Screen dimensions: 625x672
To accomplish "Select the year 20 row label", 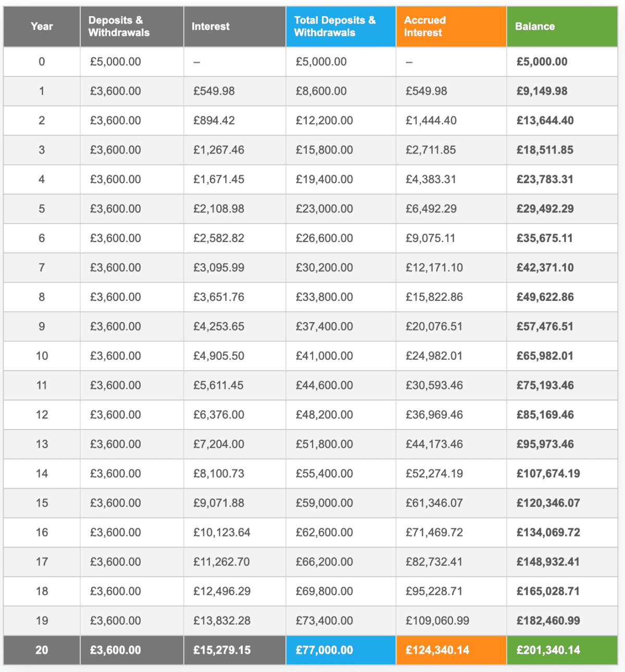I will (42, 650).
